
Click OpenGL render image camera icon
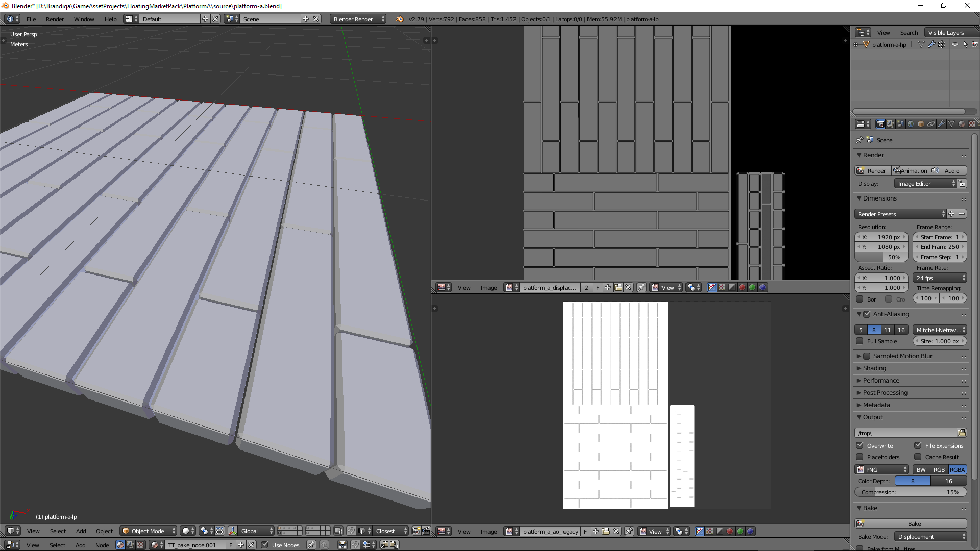click(x=416, y=531)
